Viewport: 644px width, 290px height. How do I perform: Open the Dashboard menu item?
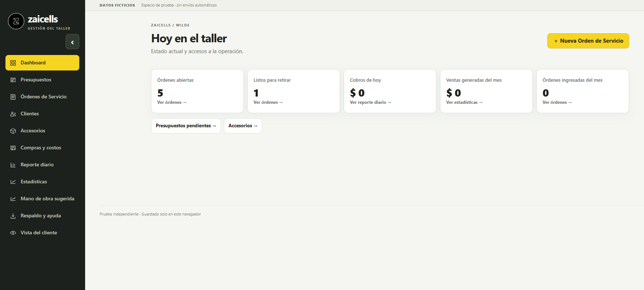[42, 63]
